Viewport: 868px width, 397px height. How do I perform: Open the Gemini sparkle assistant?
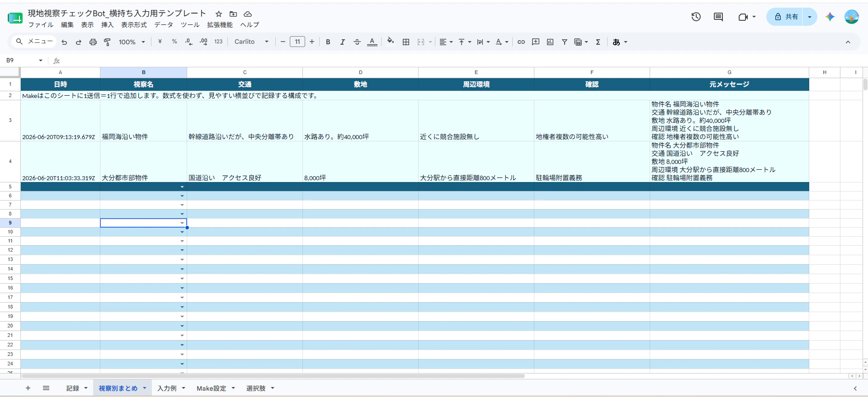click(x=830, y=17)
